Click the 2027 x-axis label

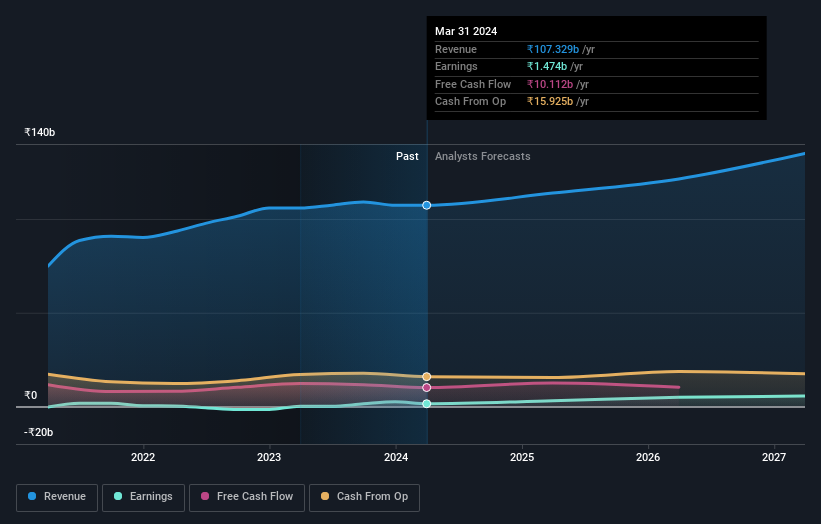(x=774, y=457)
